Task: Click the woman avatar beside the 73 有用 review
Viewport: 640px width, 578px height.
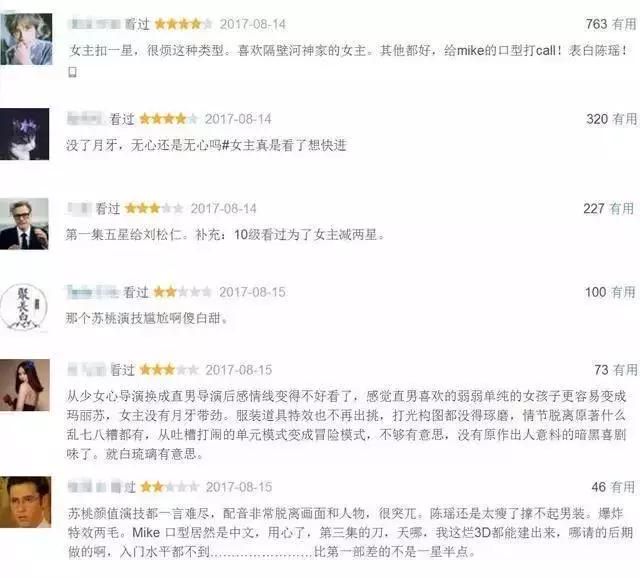Action: (25, 385)
